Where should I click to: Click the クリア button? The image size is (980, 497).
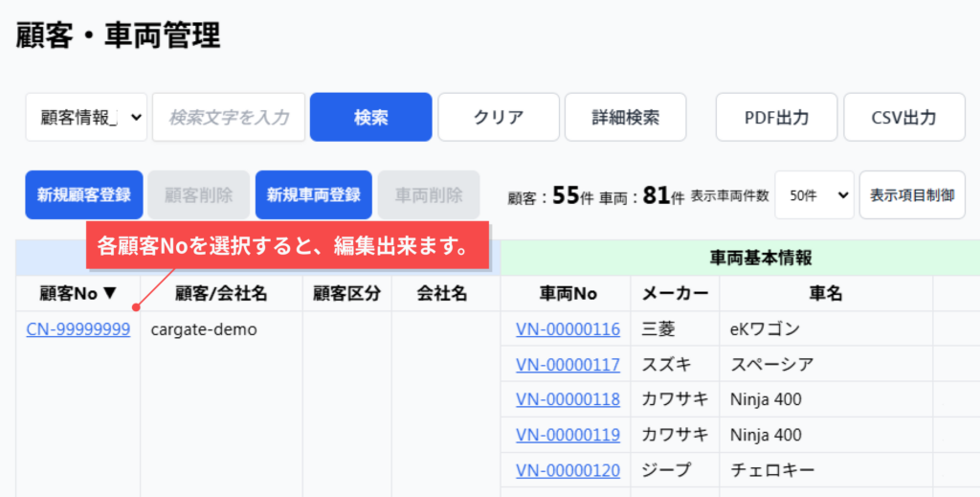(499, 117)
